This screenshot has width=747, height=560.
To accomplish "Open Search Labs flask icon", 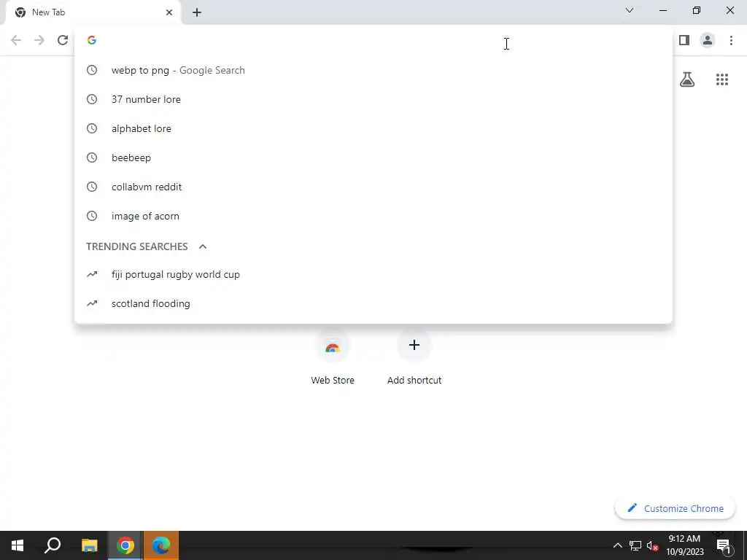I will tap(687, 79).
